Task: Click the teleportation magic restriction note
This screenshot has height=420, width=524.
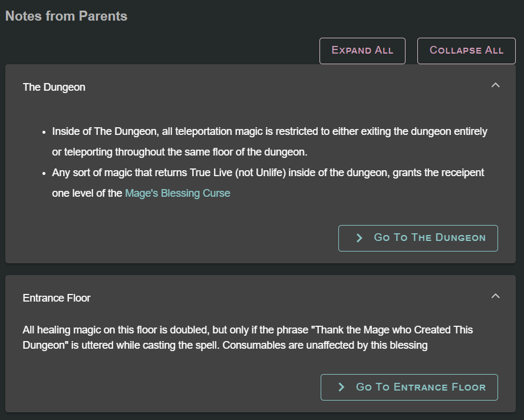Action: (x=269, y=131)
